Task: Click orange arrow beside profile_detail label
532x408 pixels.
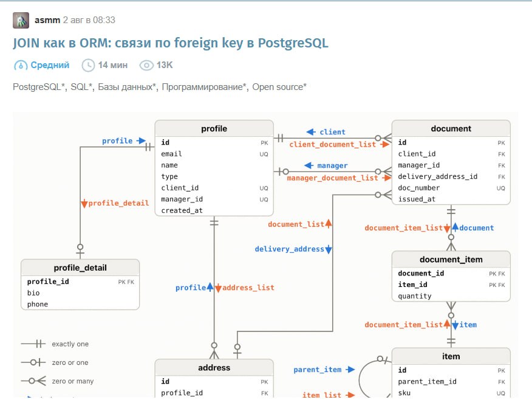Action: [x=84, y=204]
